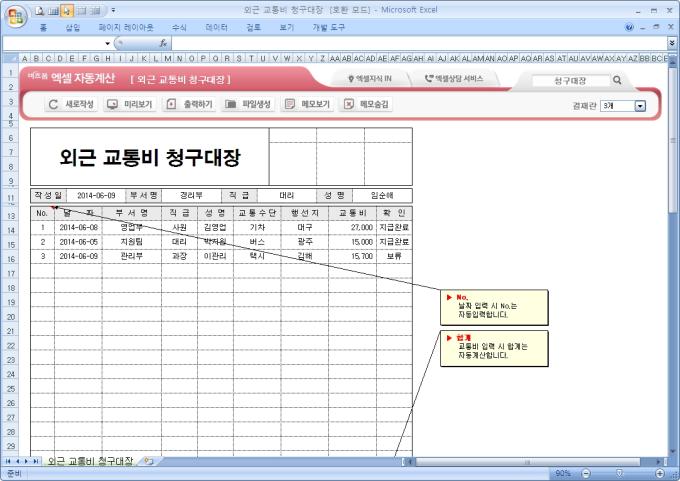Select the date cell 2014-06-09 beside 작성일
680x481 pixels.
click(96, 196)
